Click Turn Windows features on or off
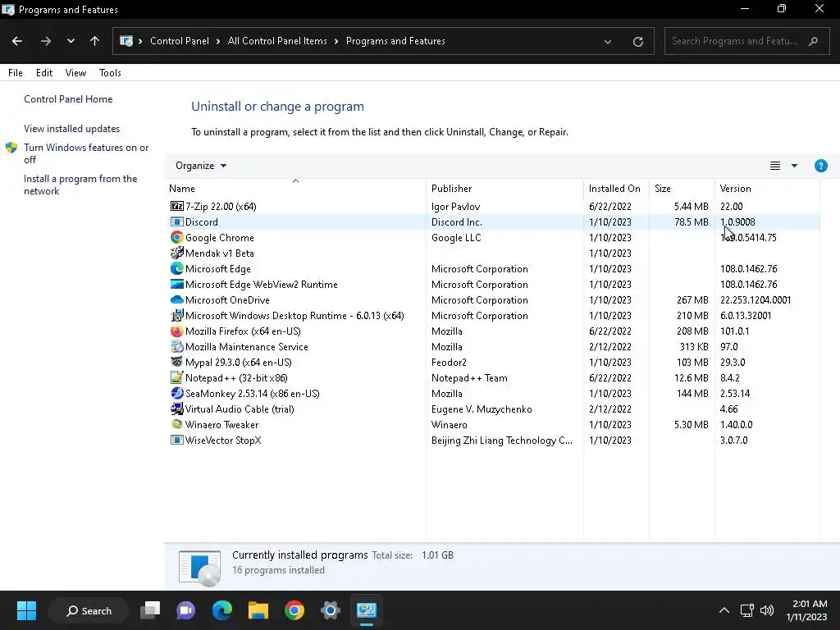The height and width of the screenshot is (630, 840). [85, 153]
